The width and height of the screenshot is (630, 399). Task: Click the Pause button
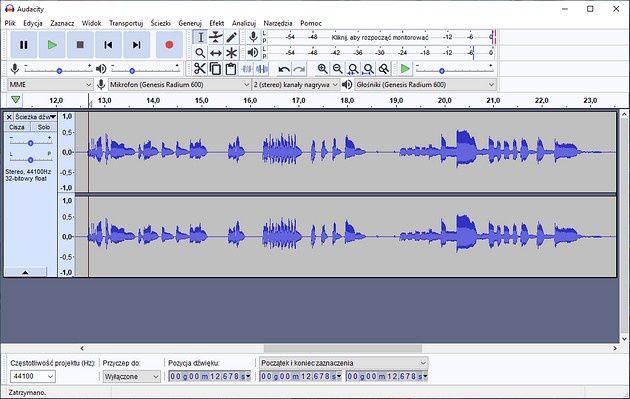click(24, 45)
